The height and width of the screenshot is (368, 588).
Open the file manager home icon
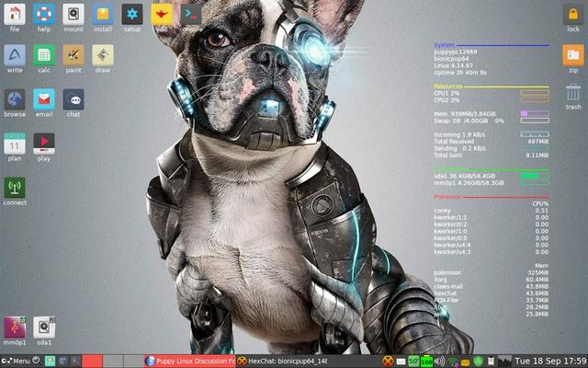15,15
